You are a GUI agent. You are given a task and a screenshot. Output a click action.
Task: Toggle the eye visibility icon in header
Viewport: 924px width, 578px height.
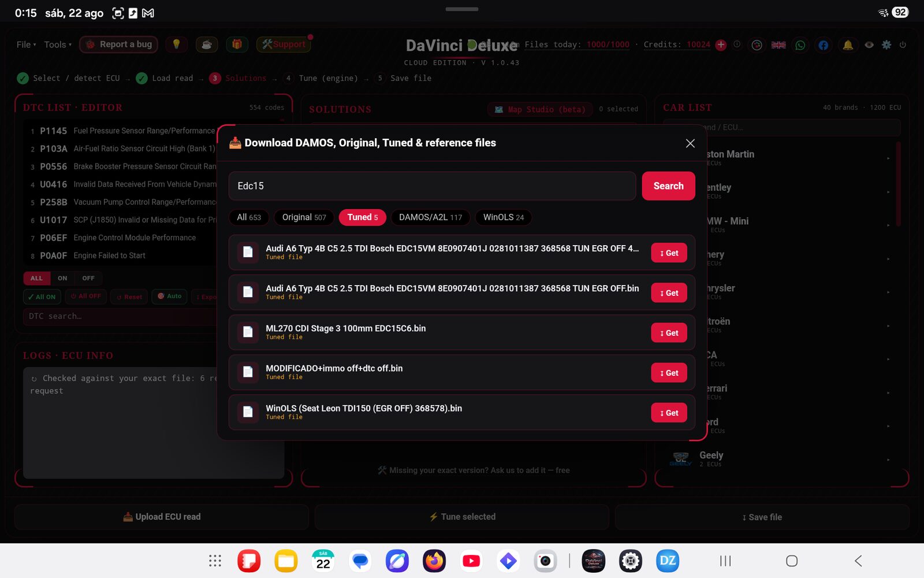click(869, 45)
